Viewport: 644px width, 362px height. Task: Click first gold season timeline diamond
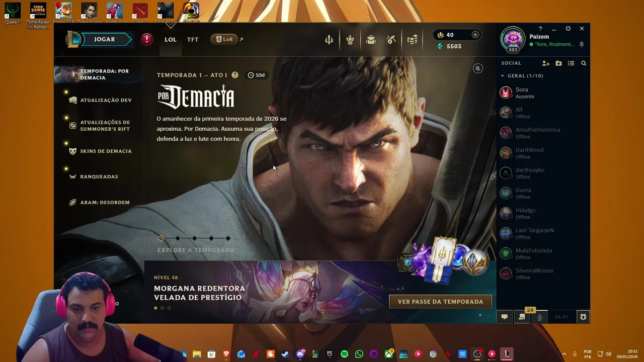tap(161, 238)
